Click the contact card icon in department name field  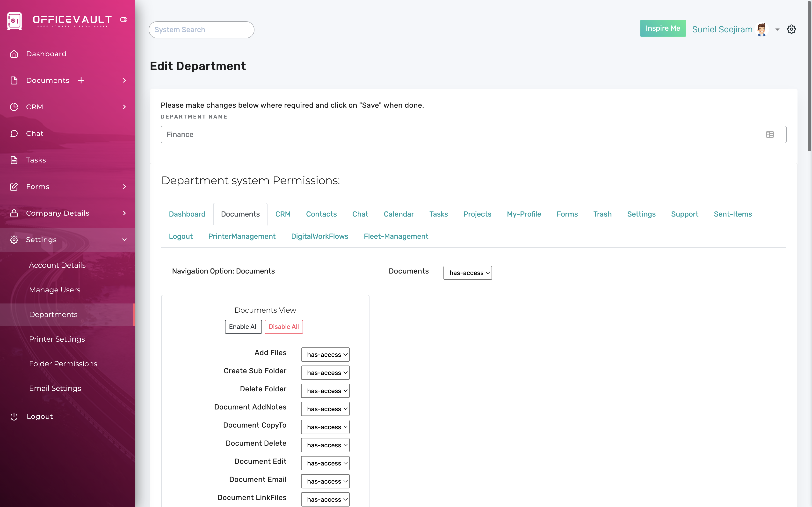click(x=770, y=134)
